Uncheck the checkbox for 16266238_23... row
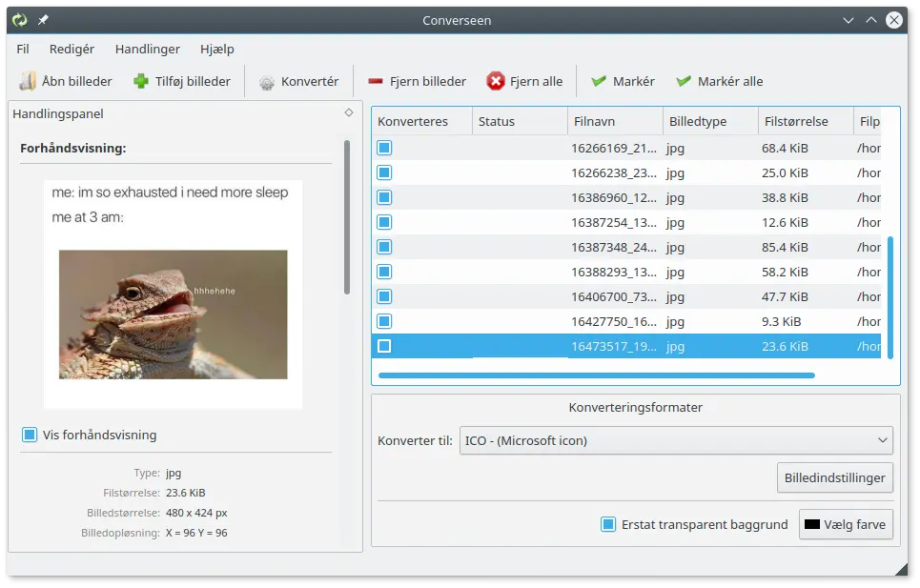 tap(384, 172)
